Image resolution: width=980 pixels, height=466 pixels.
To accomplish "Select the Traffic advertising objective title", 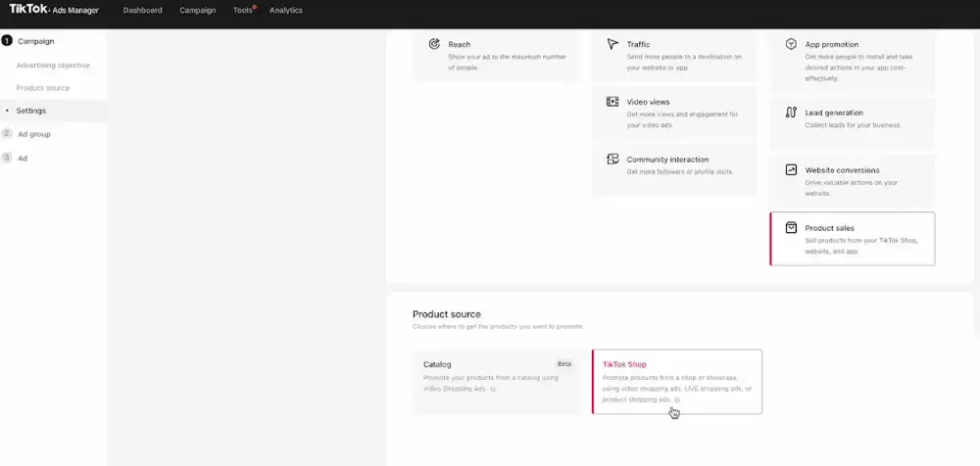I will [638, 44].
